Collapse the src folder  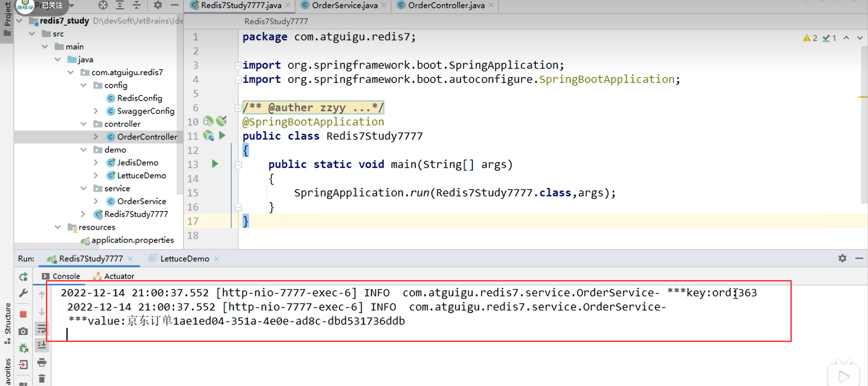[x=32, y=33]
